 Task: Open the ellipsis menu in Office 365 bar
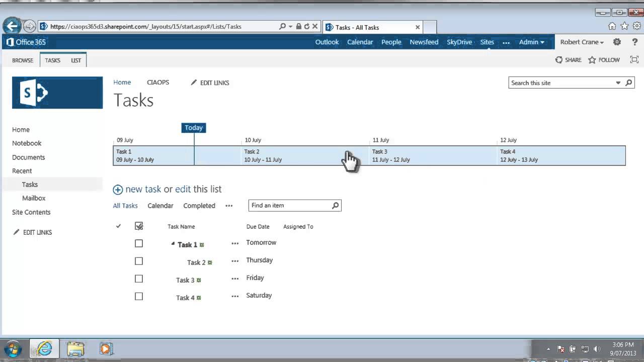point(506,43)
